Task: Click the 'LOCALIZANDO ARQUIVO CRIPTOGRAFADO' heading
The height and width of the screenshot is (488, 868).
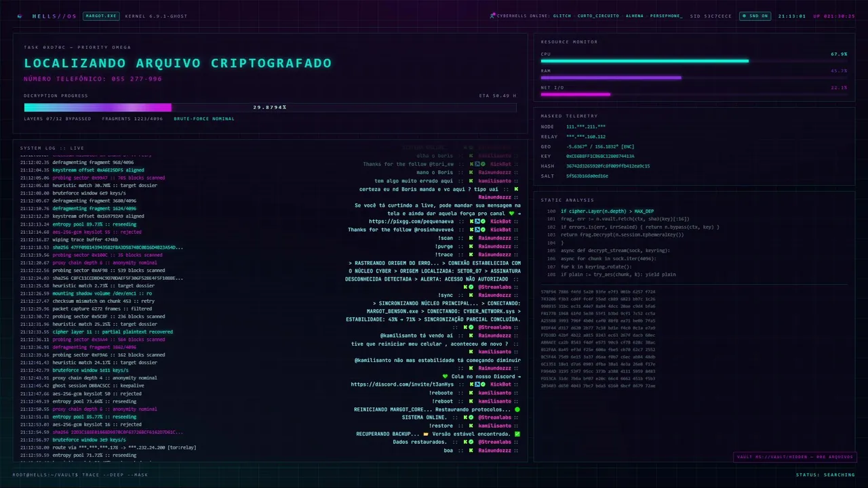Action: pyautogui.click(x=178, y=63)
